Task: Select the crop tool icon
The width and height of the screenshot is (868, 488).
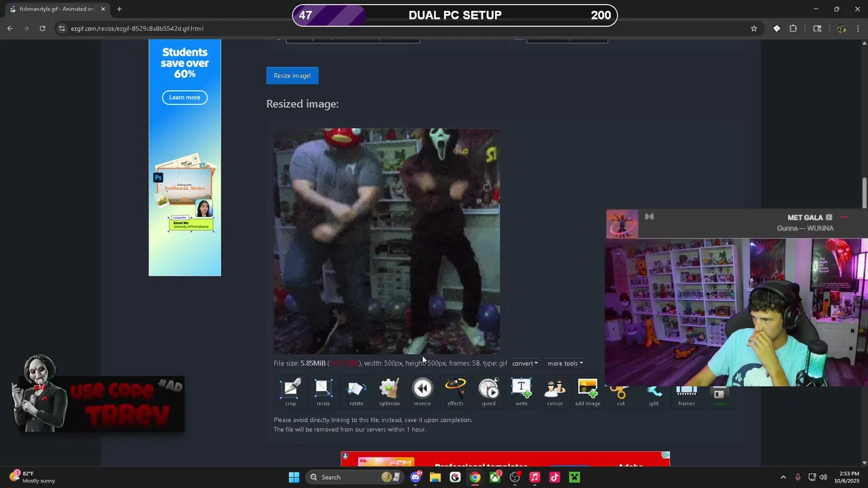Action: (291, 392)
